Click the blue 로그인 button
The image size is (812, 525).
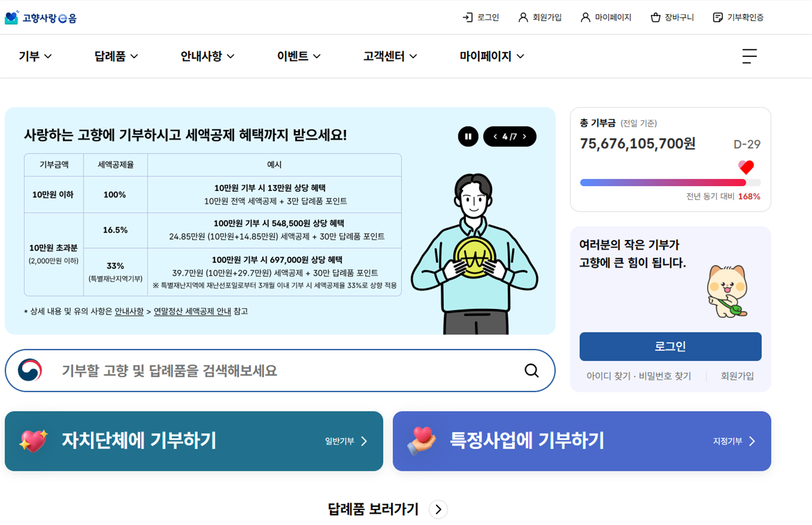click(x=670, y=346)
